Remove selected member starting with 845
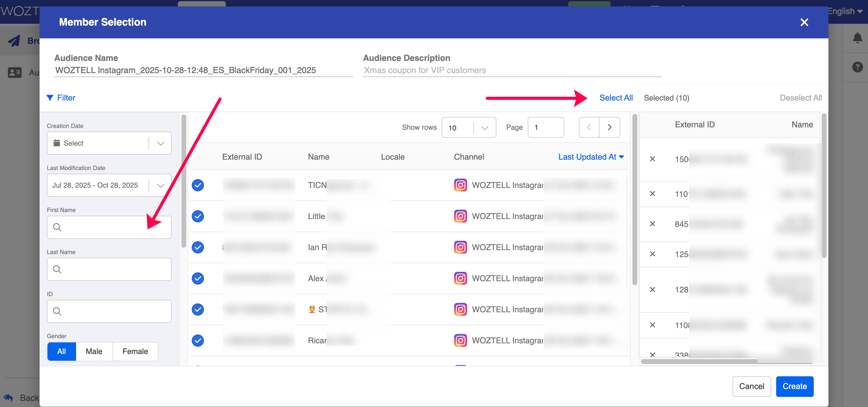 pyautogui.click(x=652, y=224)
